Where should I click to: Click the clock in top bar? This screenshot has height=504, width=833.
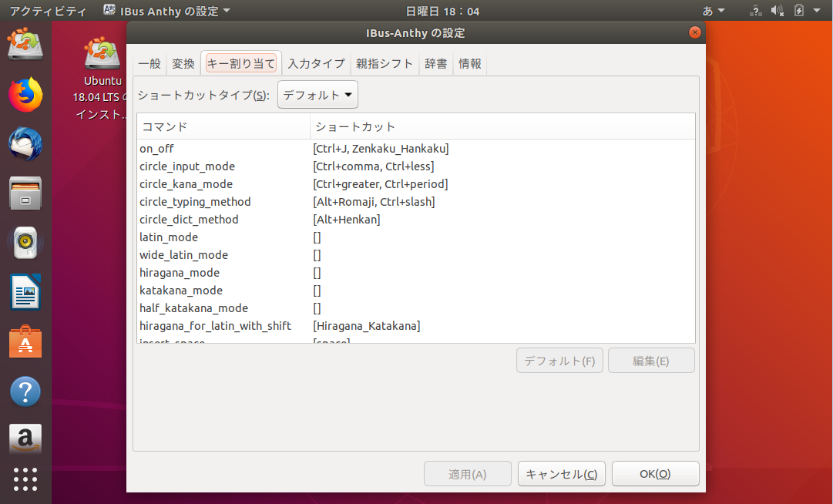(442, 11)
